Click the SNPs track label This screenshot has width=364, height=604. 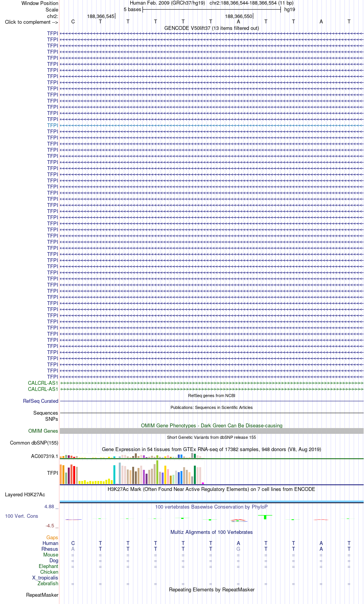pyautogui.click(x=52, y=419)
